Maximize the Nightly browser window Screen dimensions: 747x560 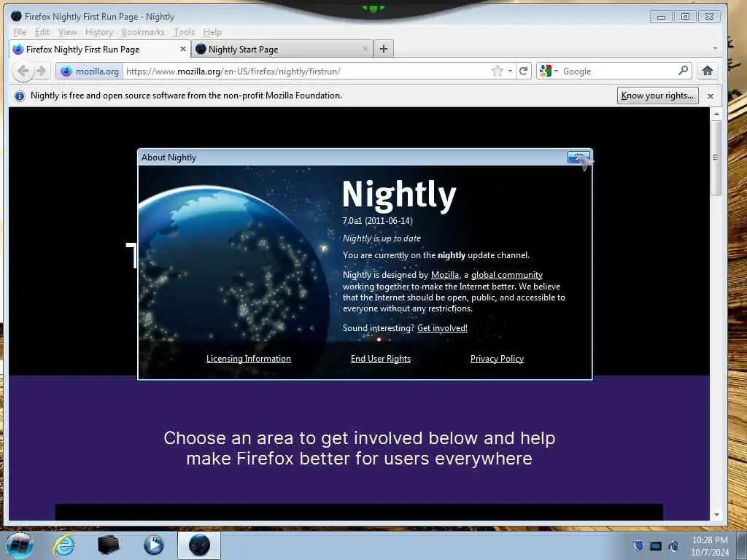click(x=685, y=17)
